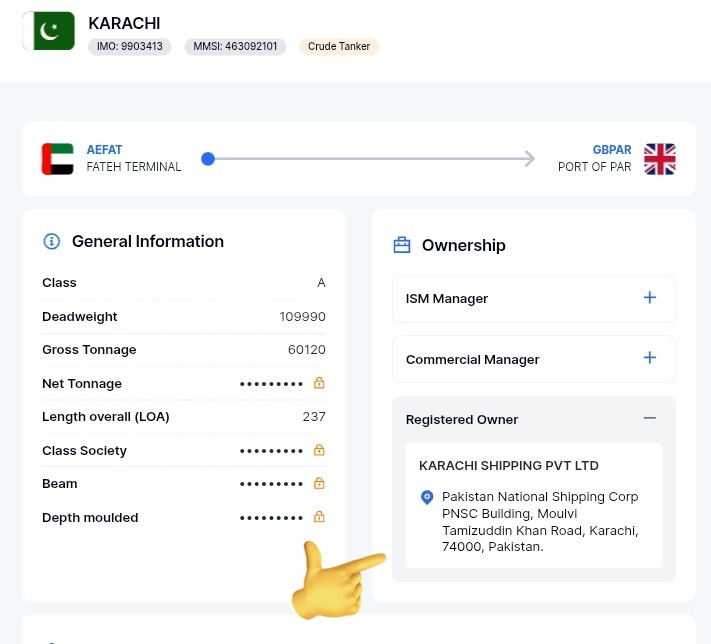Expand the ISM Manager section
The width and height of the screenshot is (711, 644).
click(650, 298)
